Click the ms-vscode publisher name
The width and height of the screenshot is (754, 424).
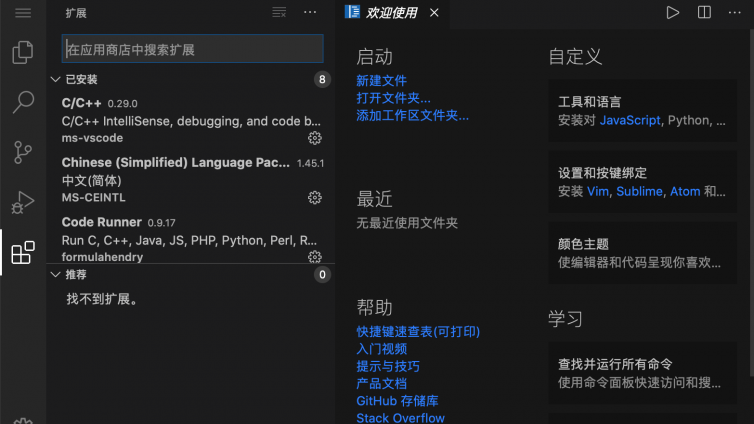tap(92, 138)
